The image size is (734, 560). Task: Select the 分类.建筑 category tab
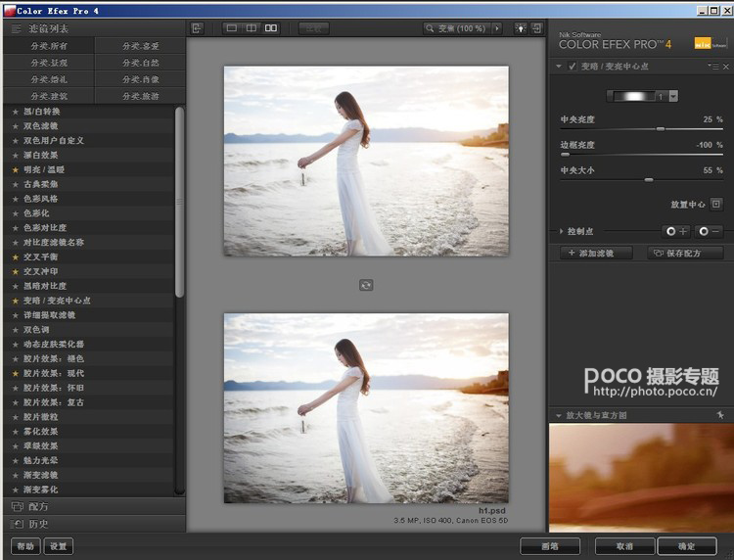coord(49,96)
